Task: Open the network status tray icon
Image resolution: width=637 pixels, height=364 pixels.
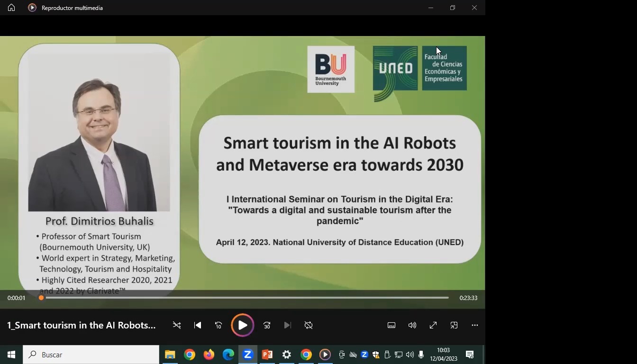Action: (x=399, y=355)
